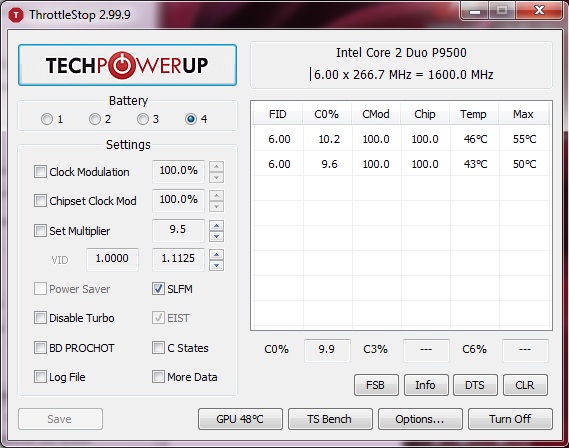Image resolution: width=569 pixels, height=448 pixels.
Task: Select Battery profile 3 radio button
Action: (143, 119)
